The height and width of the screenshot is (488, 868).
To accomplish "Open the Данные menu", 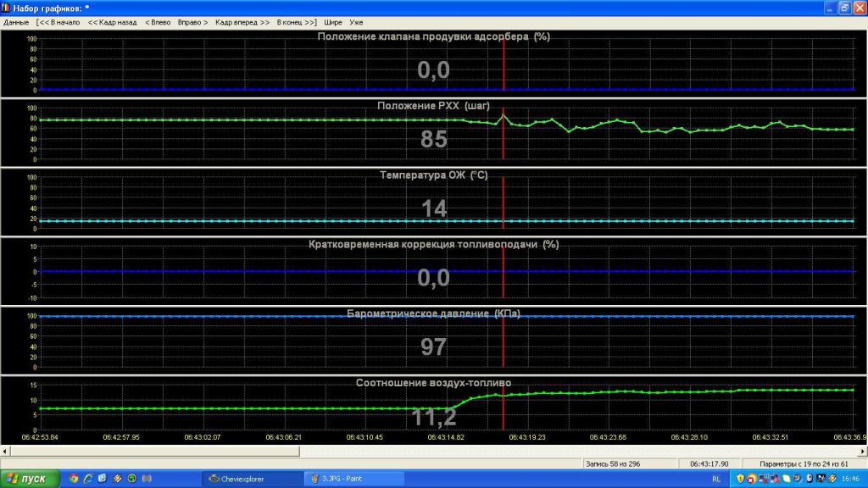I will (x=16, y=22).
